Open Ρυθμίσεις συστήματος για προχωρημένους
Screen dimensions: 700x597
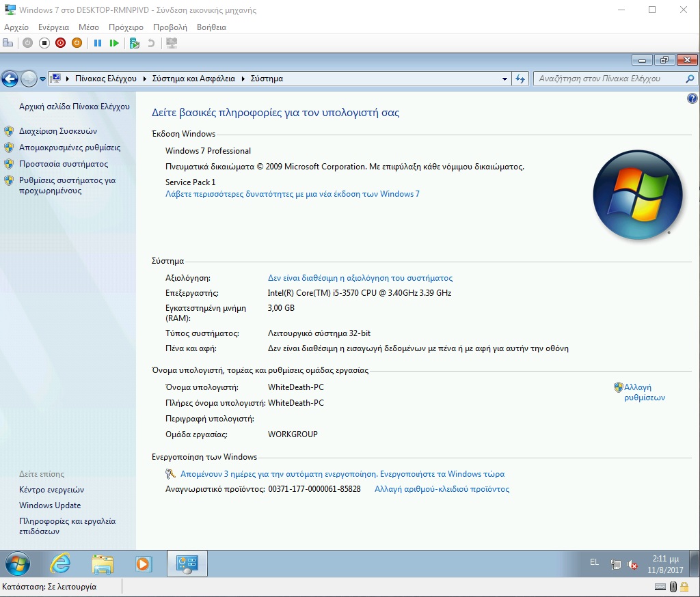tap(68, 185)
